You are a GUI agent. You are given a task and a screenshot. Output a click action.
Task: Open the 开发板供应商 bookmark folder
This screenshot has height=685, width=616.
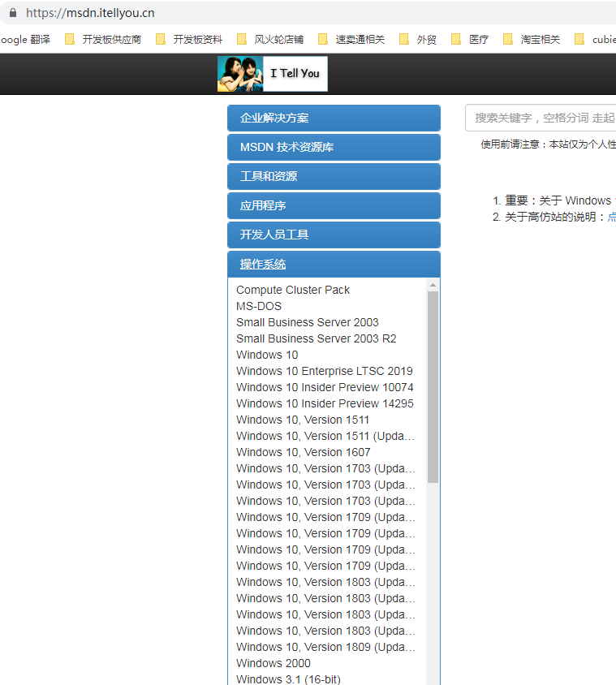(x=103, y=39)
